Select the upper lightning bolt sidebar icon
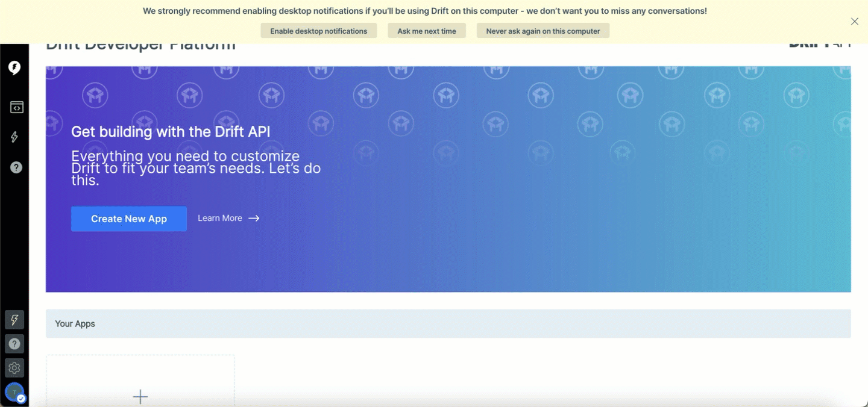868x407 pixels. click(14, 137)
